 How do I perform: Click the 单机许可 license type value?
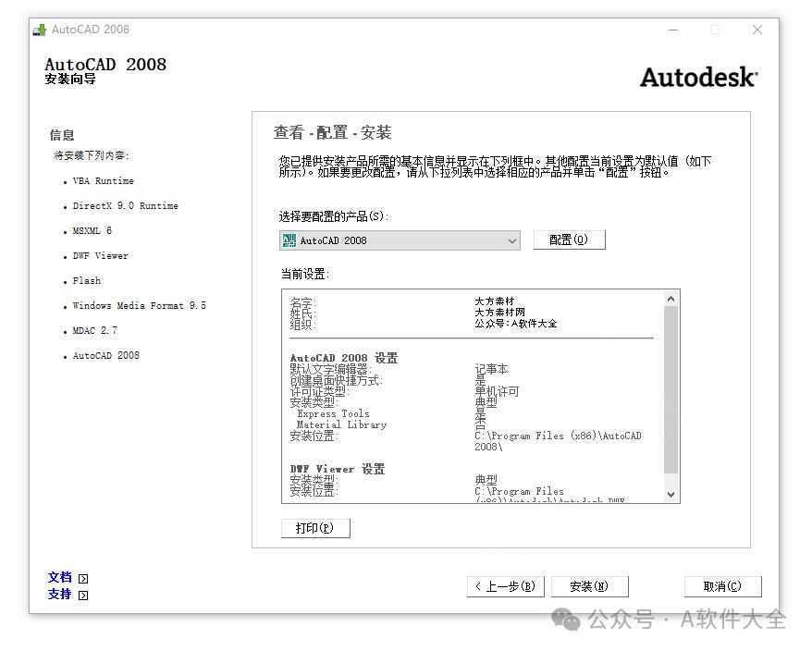coord(497,391)
